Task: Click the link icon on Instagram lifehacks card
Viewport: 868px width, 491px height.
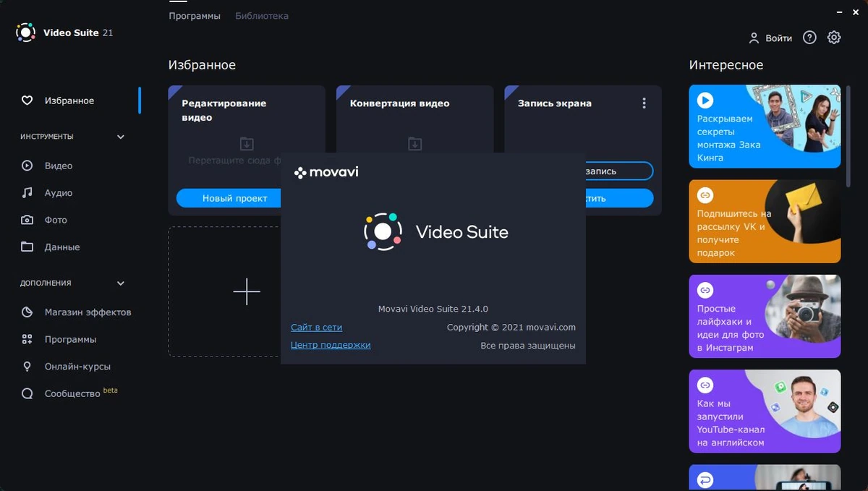Action: point(705,290)
